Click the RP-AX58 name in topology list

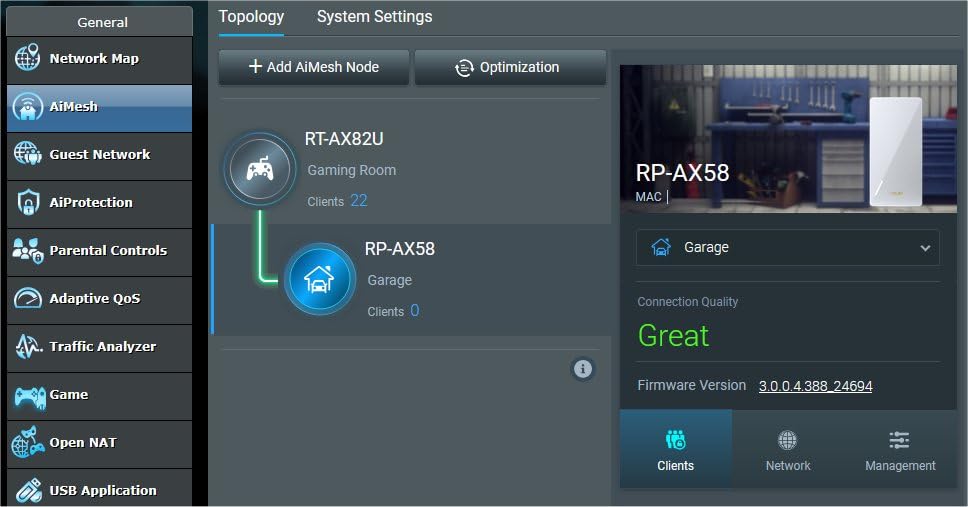(399, 249)
